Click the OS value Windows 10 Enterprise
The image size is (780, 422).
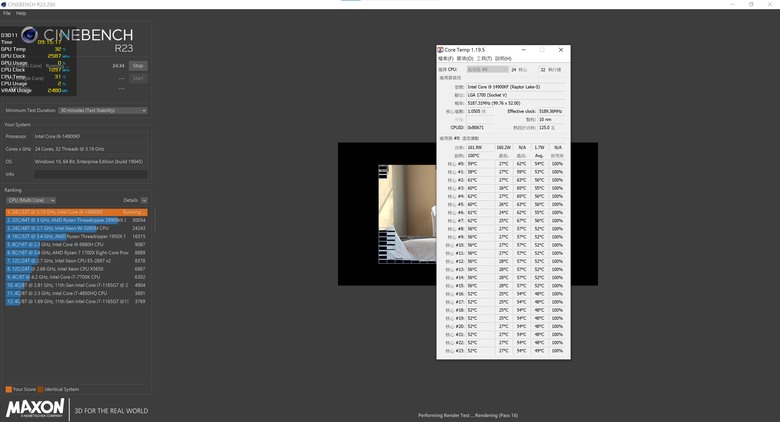pyautogui.click(x=91, y=162)
